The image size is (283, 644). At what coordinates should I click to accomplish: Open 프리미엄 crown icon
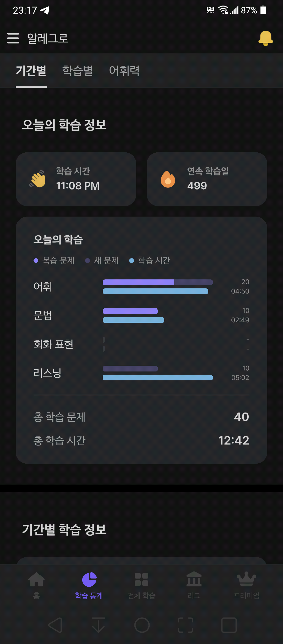pos(246,579)
